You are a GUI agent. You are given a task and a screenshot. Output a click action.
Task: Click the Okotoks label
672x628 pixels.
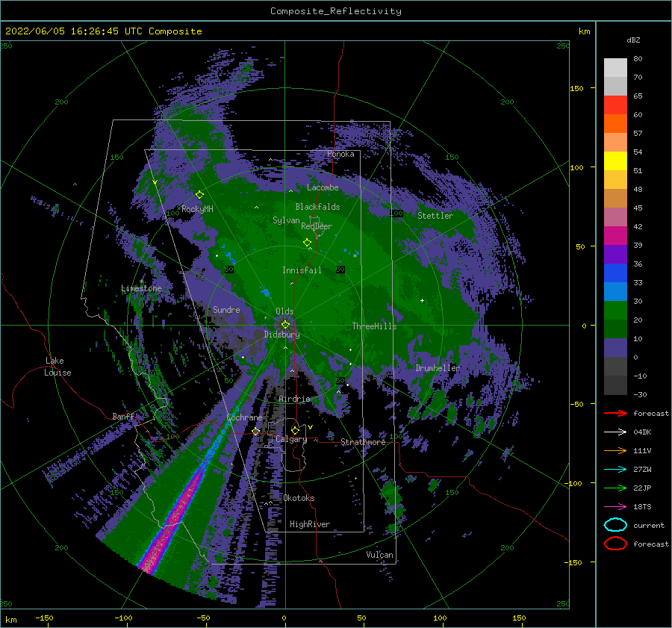pos(299,498)
